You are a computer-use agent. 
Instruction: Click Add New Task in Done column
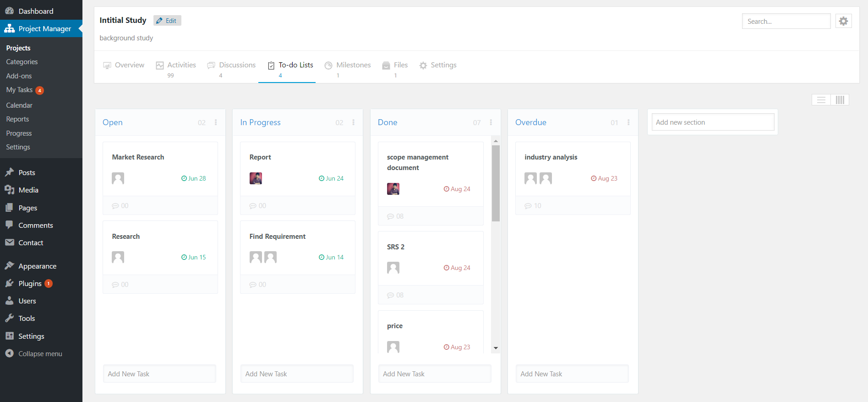pos(434,374)
